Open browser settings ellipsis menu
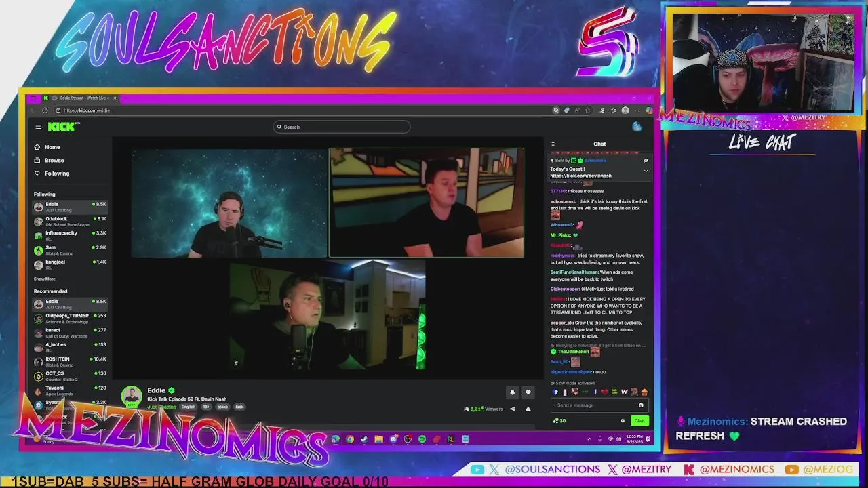 coord(637,110)
